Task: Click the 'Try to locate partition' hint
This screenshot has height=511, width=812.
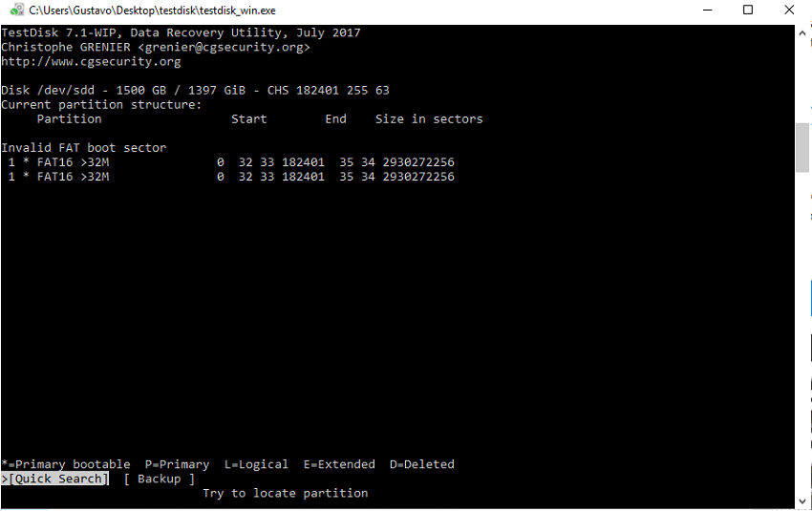Action: point(286,494)
